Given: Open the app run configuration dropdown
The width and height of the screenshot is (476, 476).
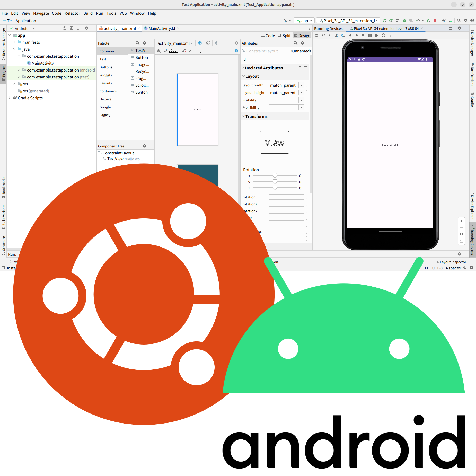Looking at the screenshot, I should pyautogui.click(x=304, y=21).
